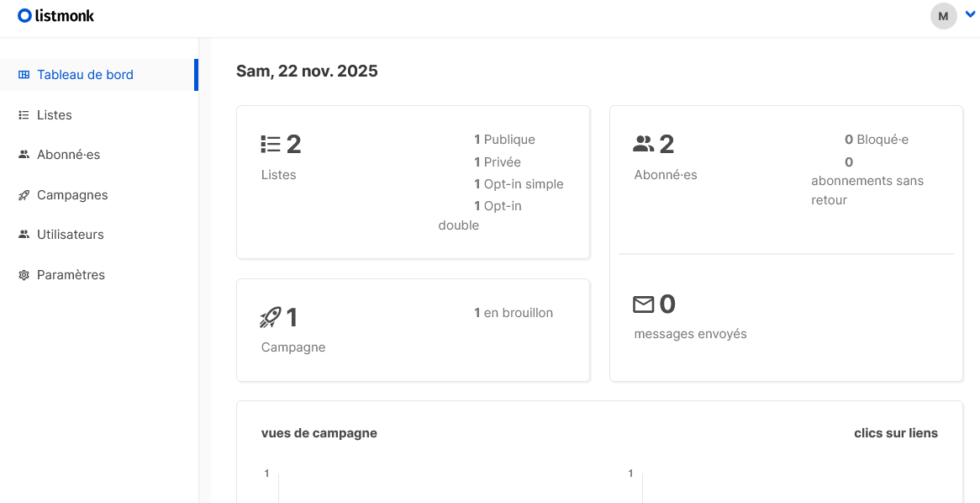
Task: Click the Campagnes rocket icon in sidebar
Action: click(x=24, y=195)
